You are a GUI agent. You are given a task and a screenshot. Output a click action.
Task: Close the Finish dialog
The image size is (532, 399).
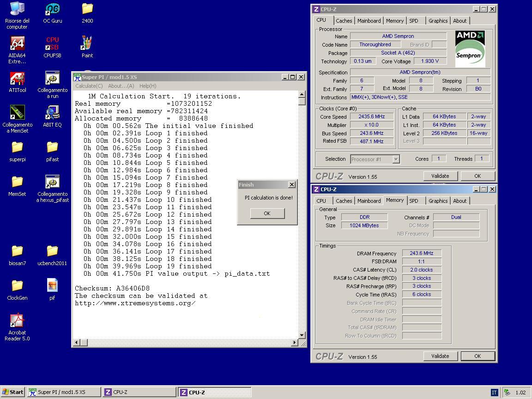pos(292,185)
